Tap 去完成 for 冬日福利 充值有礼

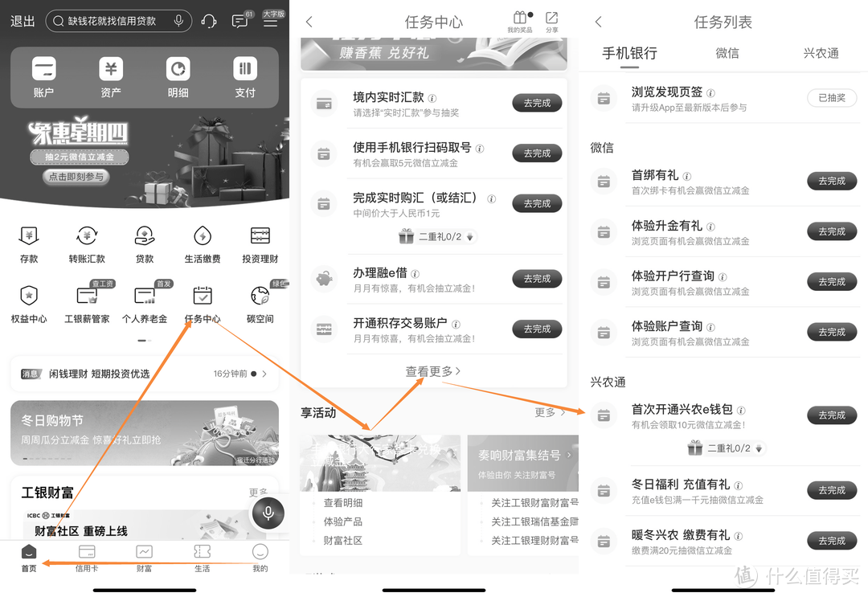(832, 490)
